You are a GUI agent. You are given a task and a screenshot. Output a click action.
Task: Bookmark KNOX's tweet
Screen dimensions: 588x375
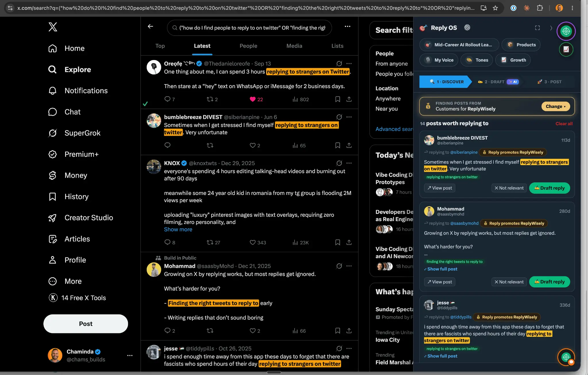338,242
